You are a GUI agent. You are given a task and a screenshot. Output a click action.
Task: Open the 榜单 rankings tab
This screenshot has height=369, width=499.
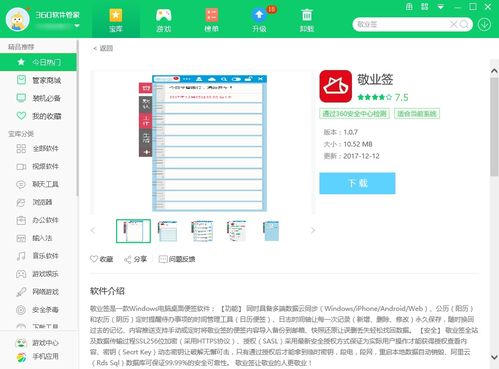pos(212,19)
